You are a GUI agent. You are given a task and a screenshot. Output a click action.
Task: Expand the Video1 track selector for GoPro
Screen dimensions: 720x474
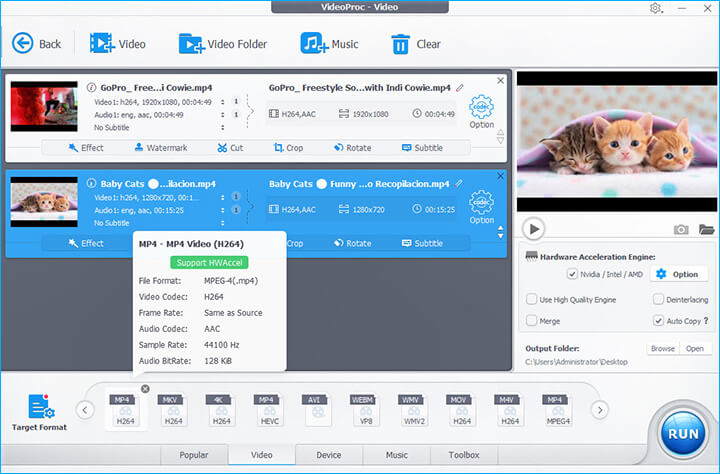pyautogui.click(x=236, y=101)
